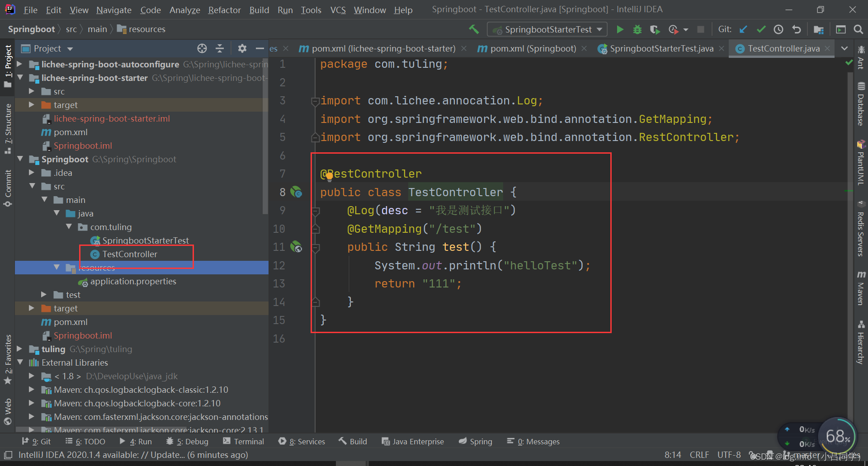Switch to pom.xml (lichee-spring-boot-starter) tab

[383, 48]
